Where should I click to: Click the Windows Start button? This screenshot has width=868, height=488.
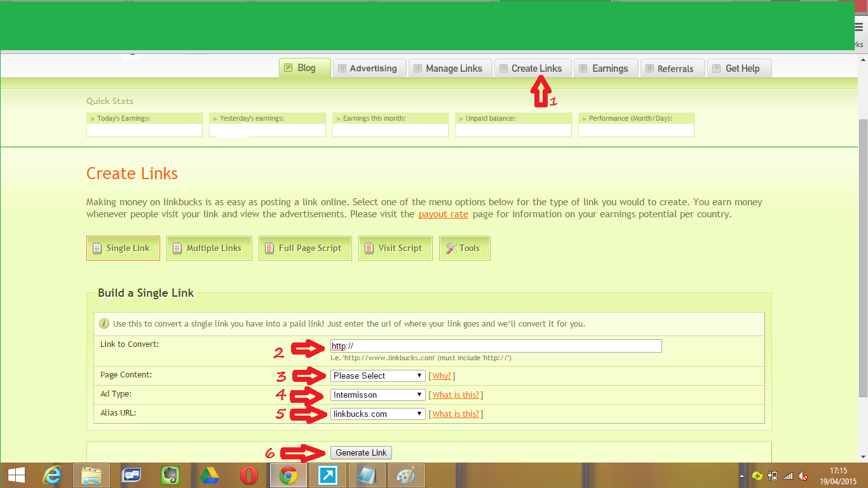tap(15, 475)
